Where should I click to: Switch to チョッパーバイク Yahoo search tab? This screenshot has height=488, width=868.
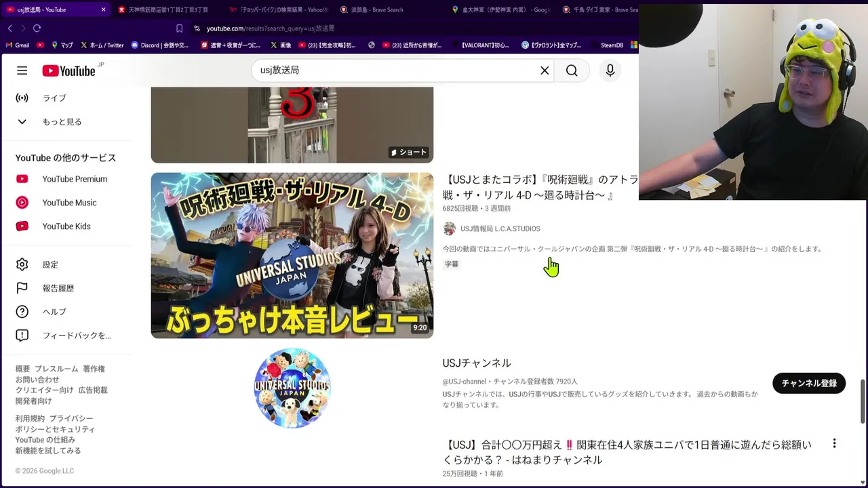(279, 9)
